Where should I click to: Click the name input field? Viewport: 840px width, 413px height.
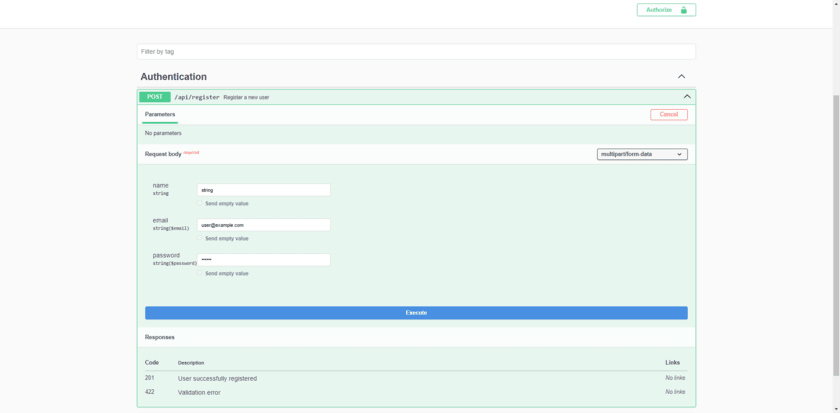click(x=264, y=190)
